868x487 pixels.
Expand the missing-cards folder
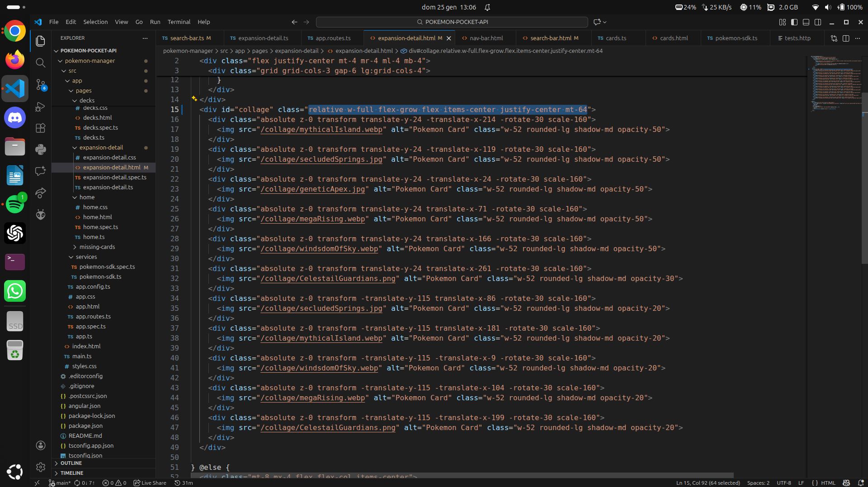97,247
